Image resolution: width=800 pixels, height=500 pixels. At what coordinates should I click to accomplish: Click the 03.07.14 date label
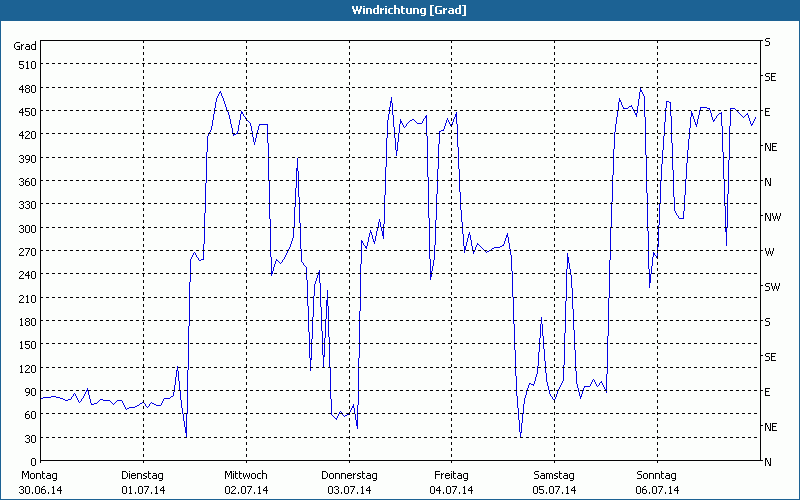coord(349,490)
